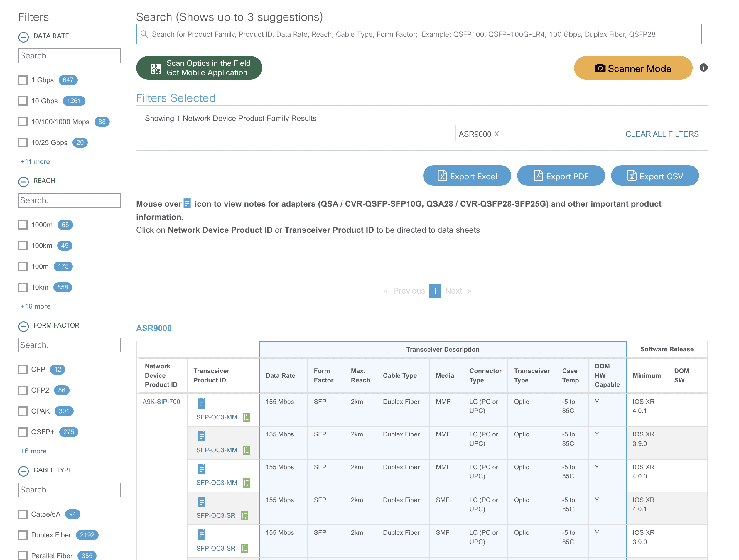Select page 1 in pagination

coord(435,291)
